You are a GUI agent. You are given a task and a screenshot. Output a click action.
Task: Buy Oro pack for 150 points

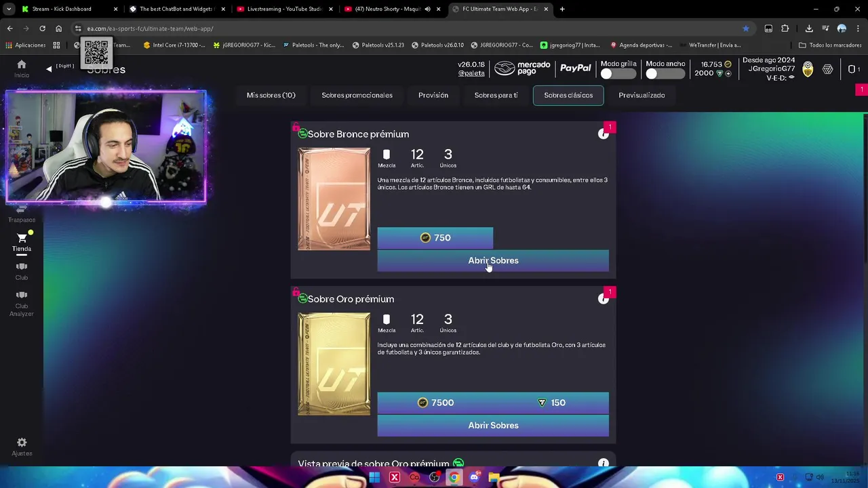click(x=551, y=403)
